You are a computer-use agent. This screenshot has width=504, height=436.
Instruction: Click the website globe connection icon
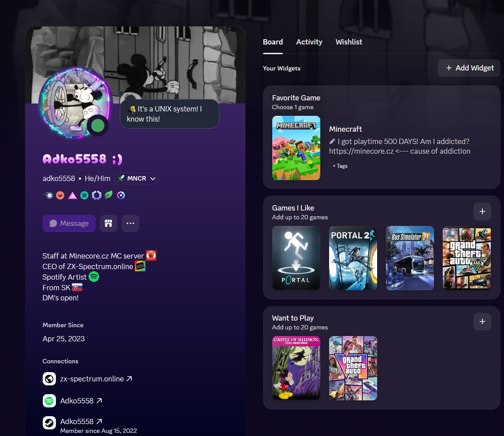[x=49, y=379]
